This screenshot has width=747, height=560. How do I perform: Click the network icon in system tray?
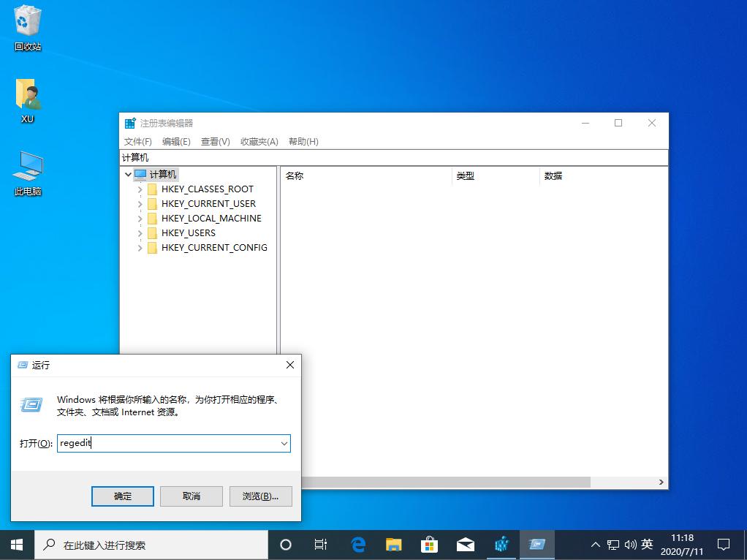click(612, 545)
